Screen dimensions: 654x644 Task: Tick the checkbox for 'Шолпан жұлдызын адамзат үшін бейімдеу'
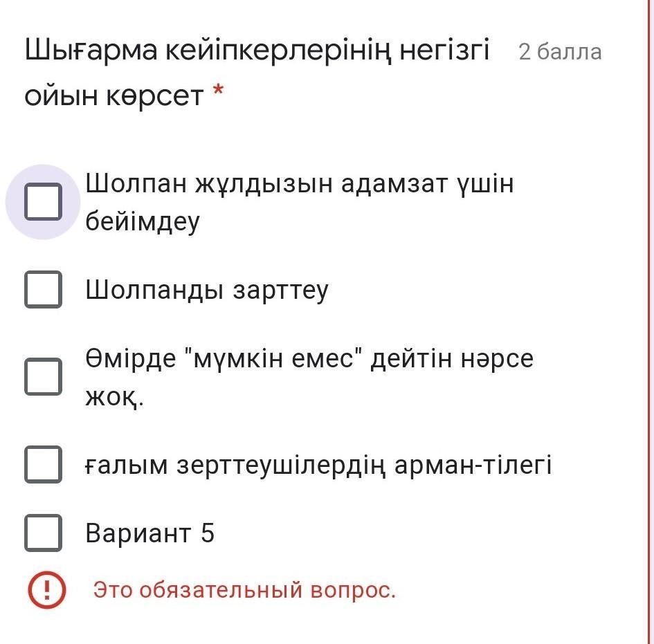[x=43, y=202]
